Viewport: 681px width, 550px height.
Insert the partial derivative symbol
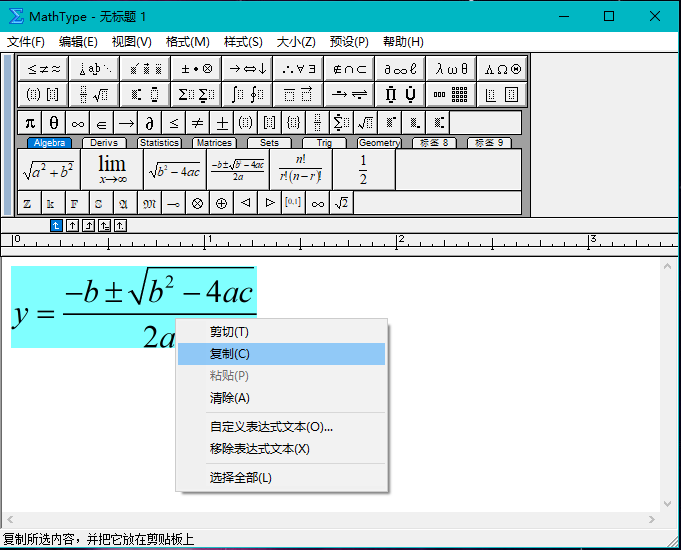pos(149,123)
